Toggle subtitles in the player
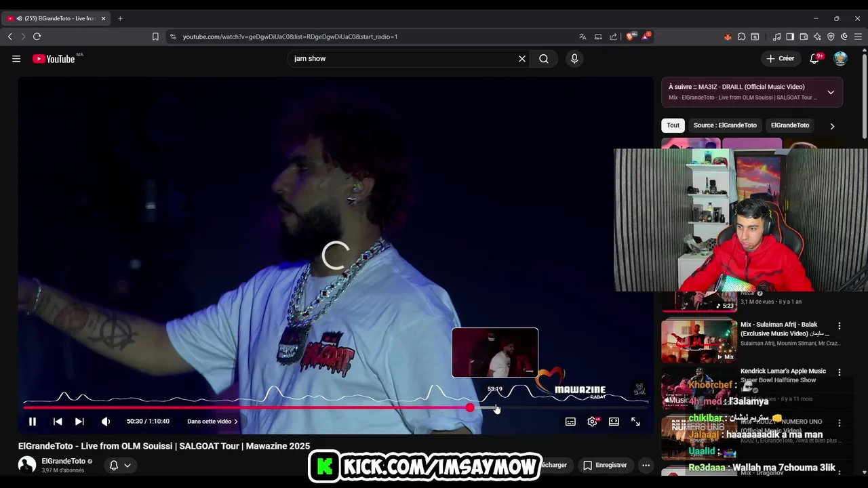Viewport: 868px width, 488px height. pos(570,422)
